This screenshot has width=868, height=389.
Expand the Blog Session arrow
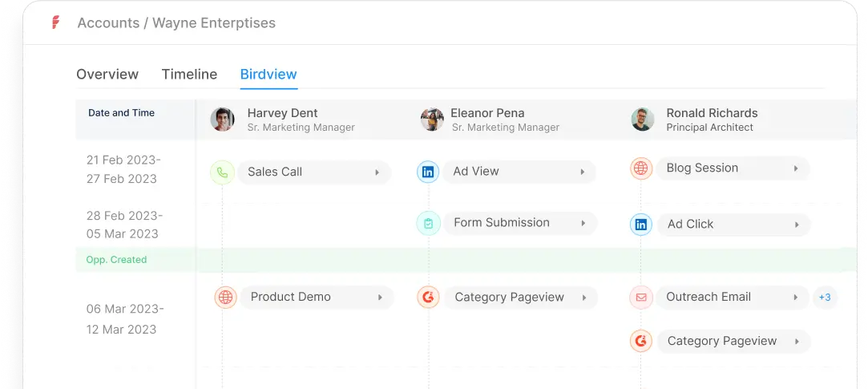coord(796,168)
